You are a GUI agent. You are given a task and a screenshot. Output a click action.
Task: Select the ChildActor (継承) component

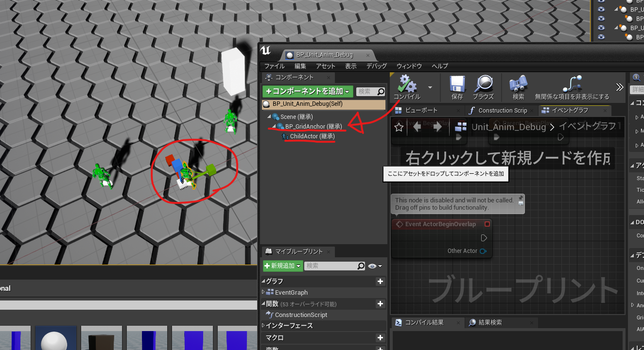point(313,136)
